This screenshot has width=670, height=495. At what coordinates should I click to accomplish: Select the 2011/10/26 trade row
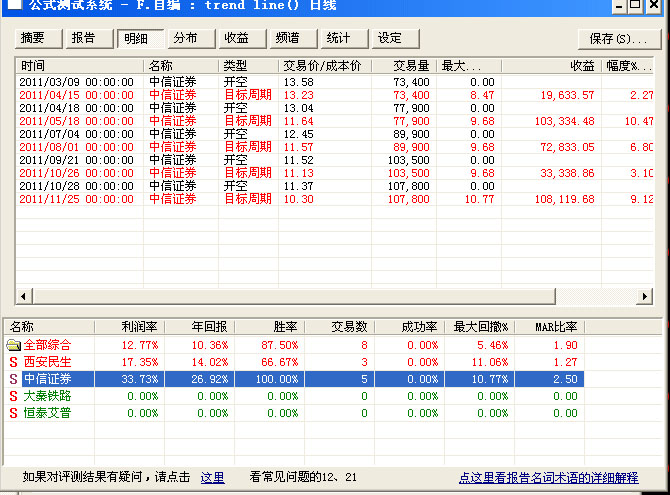click(335, 173)
